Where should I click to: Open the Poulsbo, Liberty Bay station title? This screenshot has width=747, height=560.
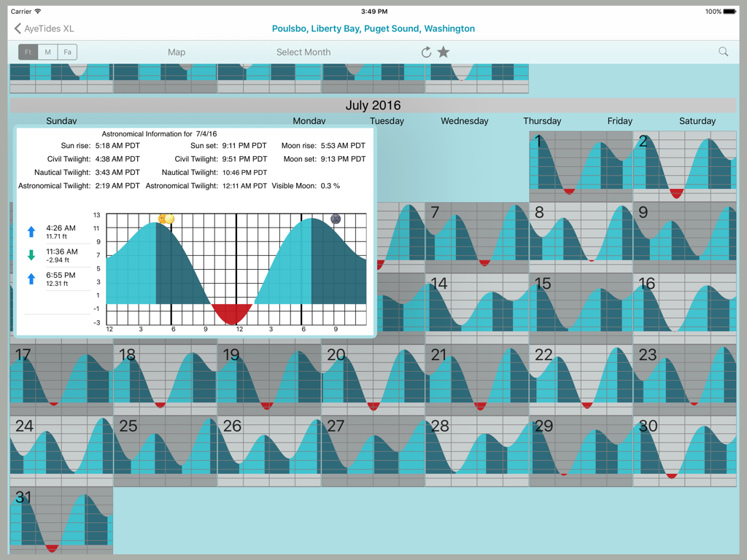[373, 28]
